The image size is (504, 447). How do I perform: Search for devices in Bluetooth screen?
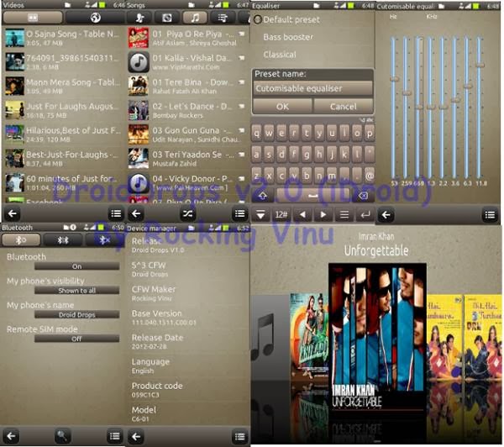(x=62, y=436)
